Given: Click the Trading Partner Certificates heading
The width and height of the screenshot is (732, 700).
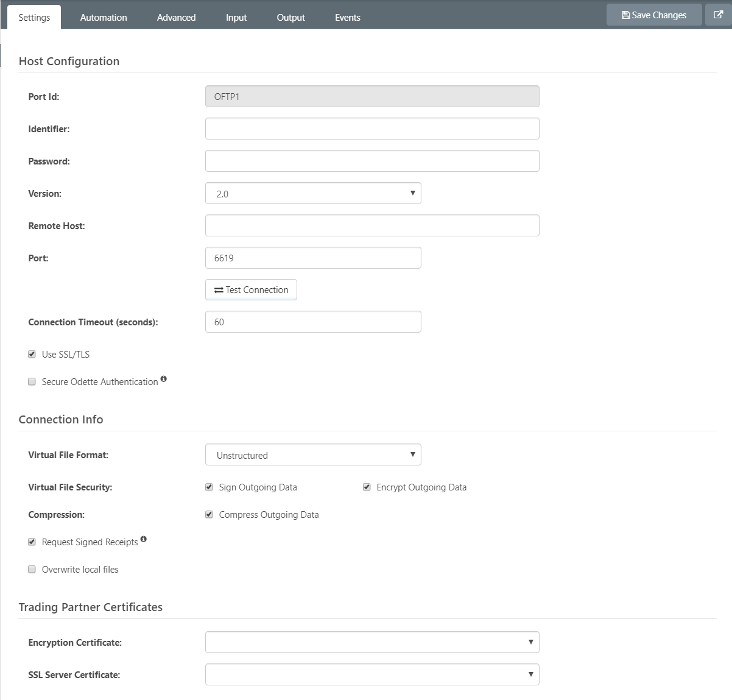Looking at the screenshot, I should 91,607.
